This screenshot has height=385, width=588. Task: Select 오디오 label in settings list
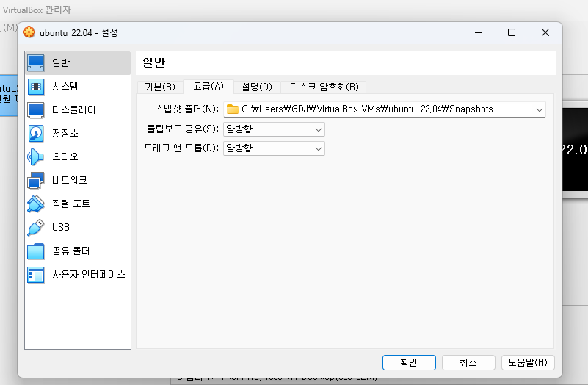[65, 156]
